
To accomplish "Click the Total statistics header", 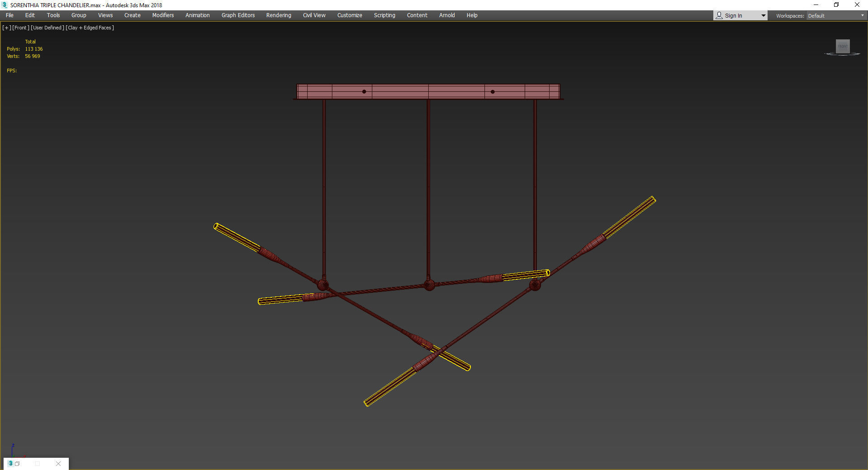I will coord(30,42).
